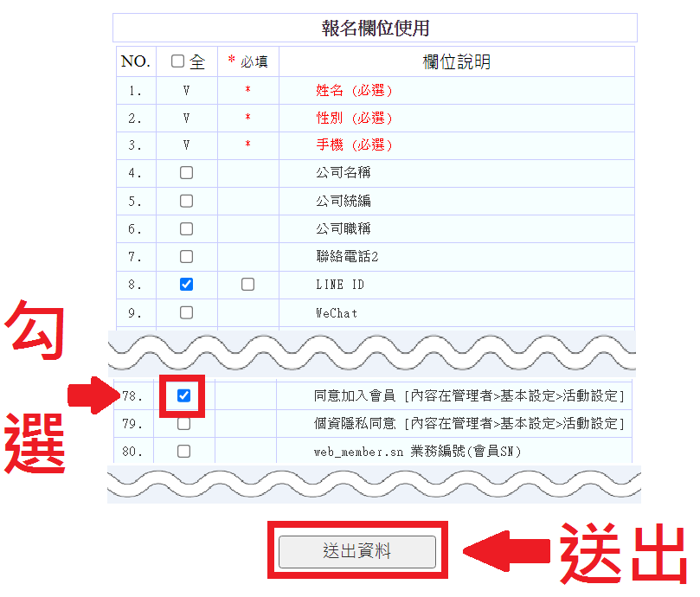Viewport: 700px width, 597px height.
Task: Check the 公司名稱 field checkbox
Action: (x=186, y=173)
